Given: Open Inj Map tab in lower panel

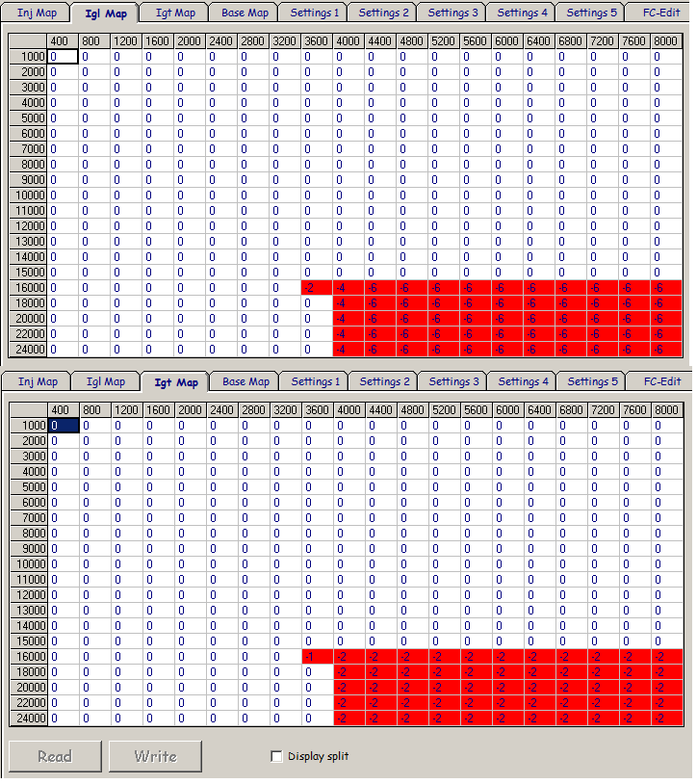Looking at the screenshot, I should point(38,381).
